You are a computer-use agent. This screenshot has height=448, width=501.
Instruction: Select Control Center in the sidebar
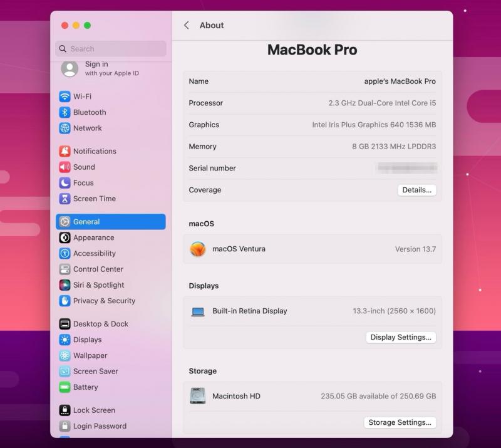coord(98,269)
